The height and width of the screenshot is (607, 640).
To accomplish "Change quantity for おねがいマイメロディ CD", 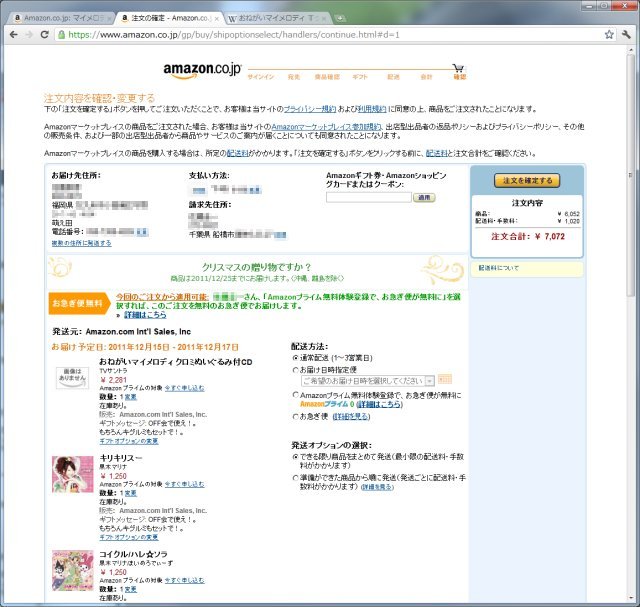I will coord(131,397).
